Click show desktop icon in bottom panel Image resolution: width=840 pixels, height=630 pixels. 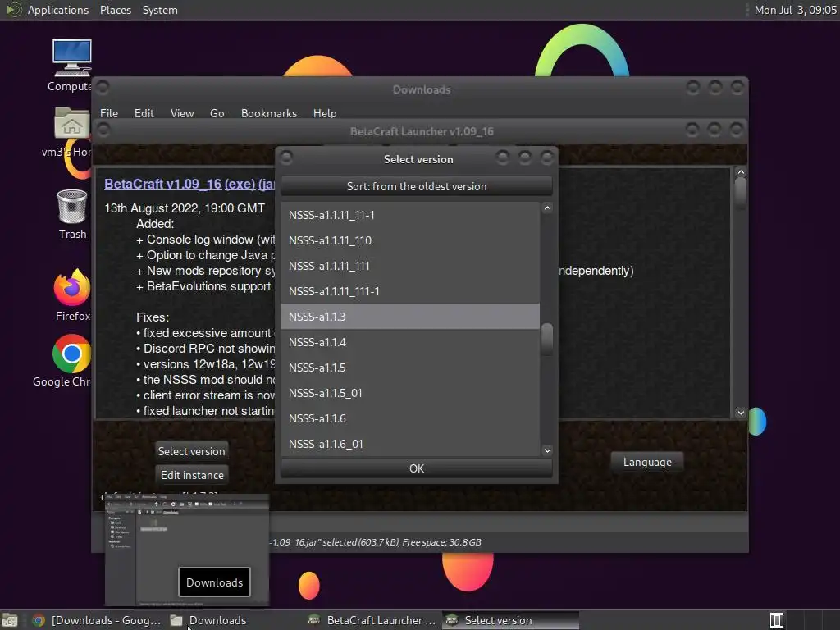click(10, 620)
